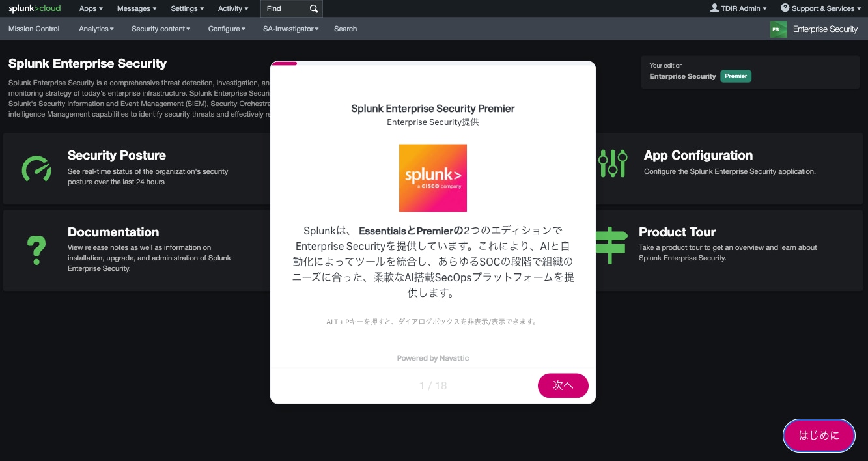Click the Premier edition badge

736,76
